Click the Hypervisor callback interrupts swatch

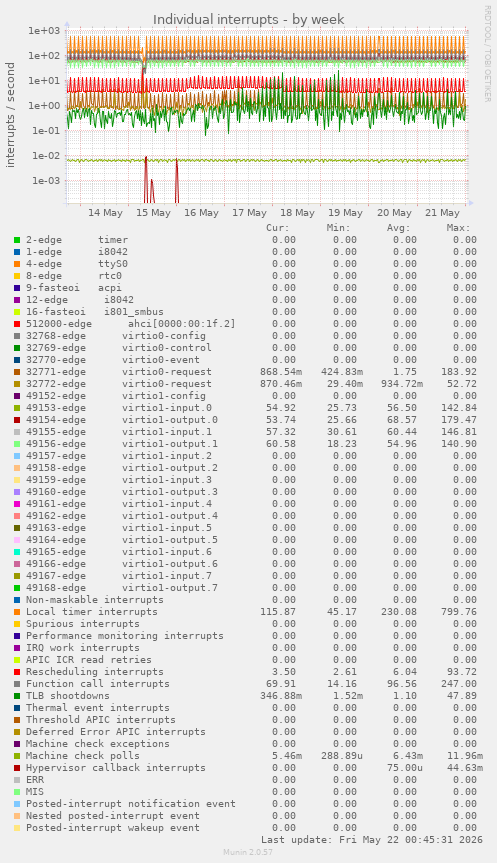click(17, 768)
